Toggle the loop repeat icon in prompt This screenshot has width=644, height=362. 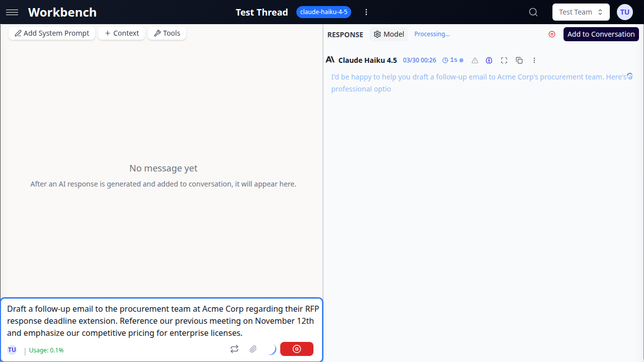point(234,349)
